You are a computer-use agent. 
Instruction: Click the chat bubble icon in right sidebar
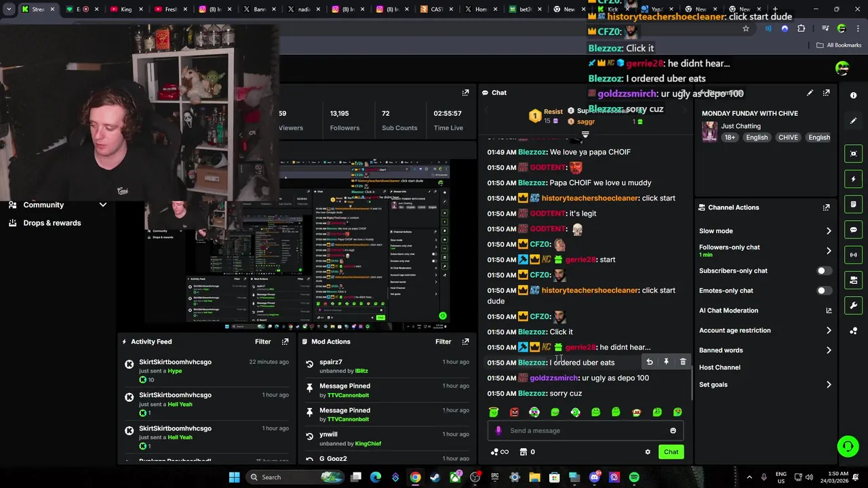click(x=853, y=230)
